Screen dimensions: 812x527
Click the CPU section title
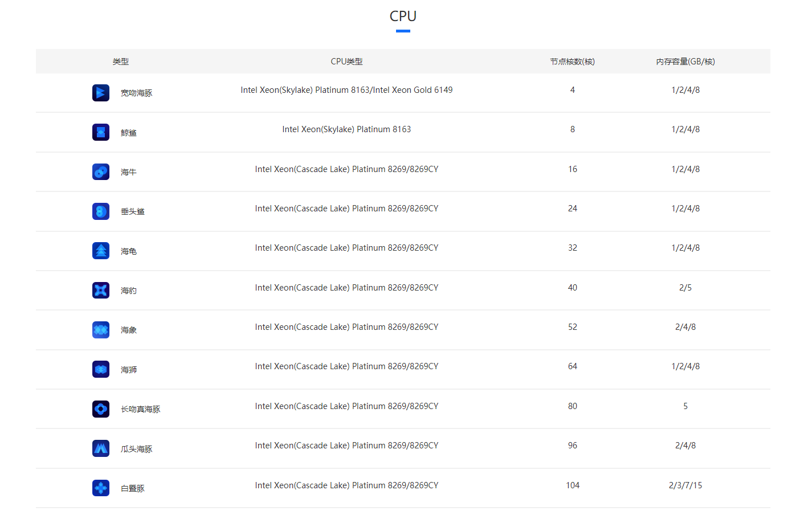click(403, 16)
